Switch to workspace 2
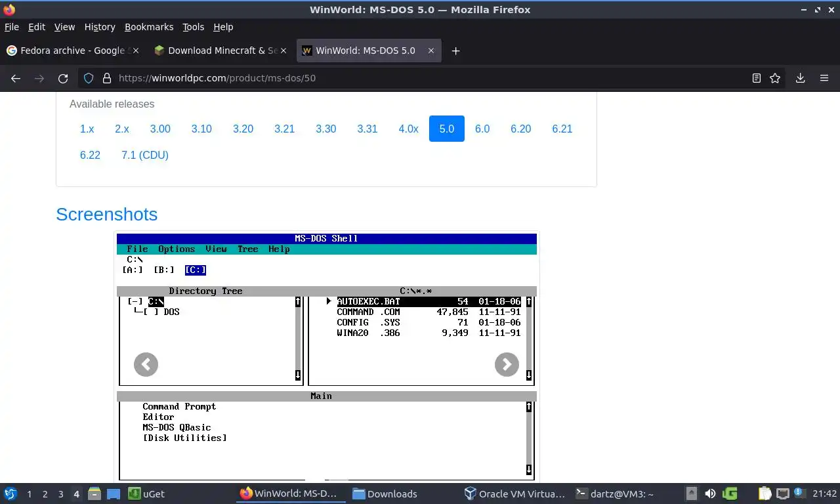This screenshot has width=840, height=504. point(45,494)
